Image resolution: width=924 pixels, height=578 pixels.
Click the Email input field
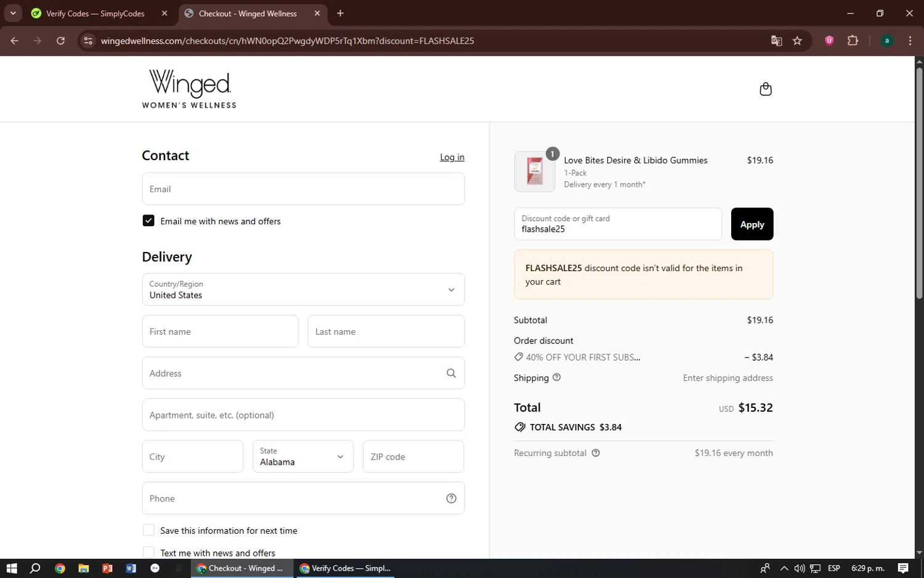point(303,189)
